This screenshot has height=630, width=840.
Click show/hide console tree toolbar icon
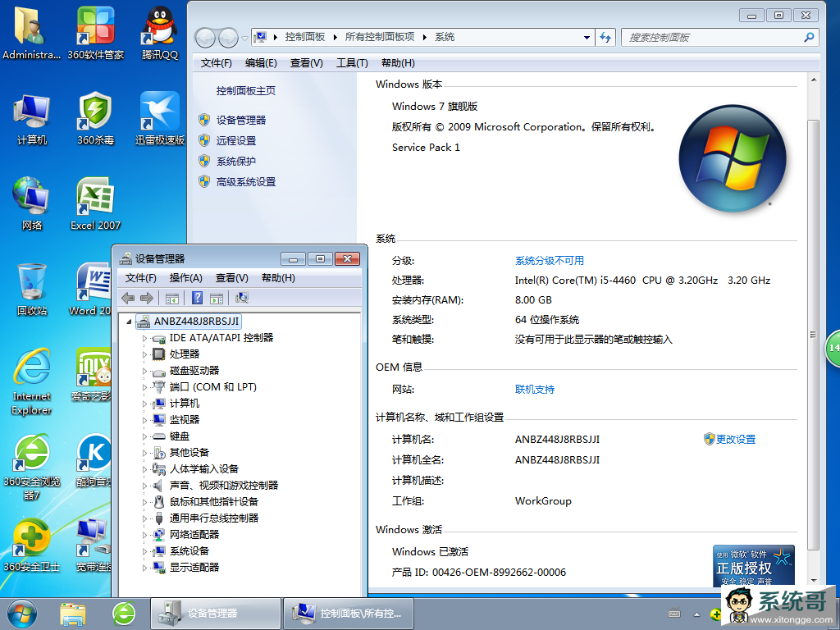pyautogui.click(x=172, y=299)
